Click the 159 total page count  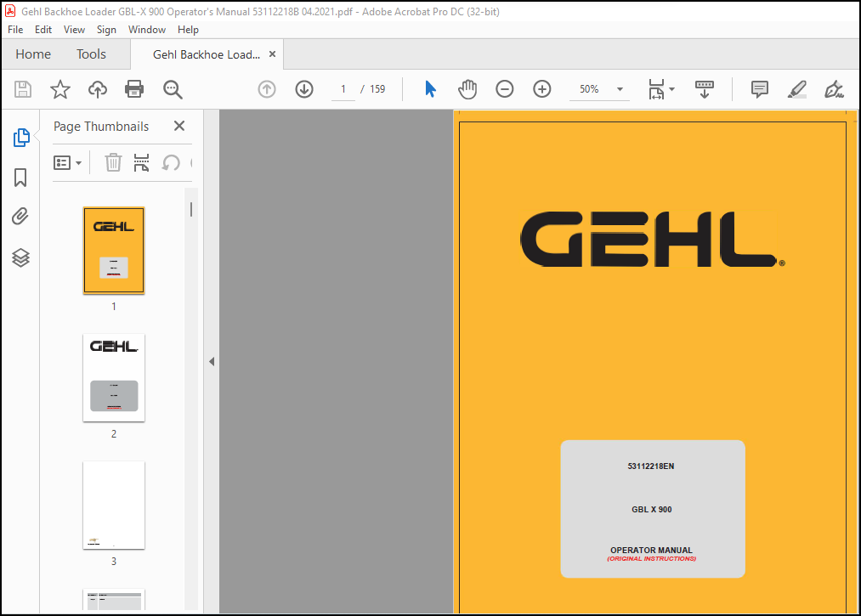click(377, 89)
